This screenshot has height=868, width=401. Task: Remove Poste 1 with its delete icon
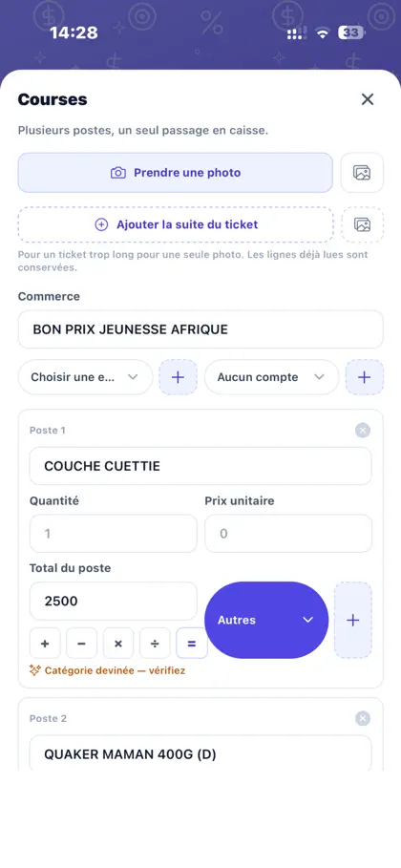coord(363,430)
